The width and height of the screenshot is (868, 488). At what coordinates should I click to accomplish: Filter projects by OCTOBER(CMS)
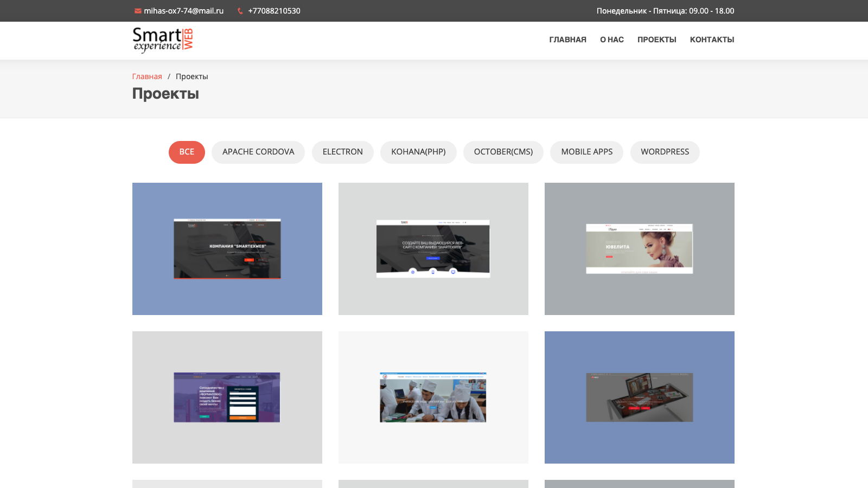click(503, 152)
